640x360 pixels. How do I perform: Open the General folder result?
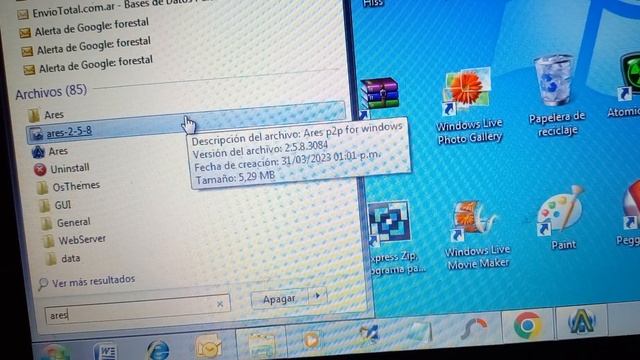pos(66,222)
